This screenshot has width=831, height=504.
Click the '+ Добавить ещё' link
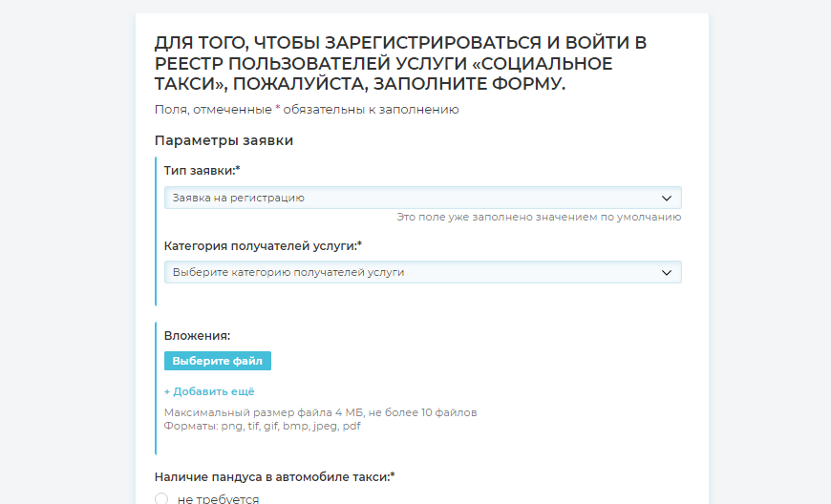coord(209,391)
